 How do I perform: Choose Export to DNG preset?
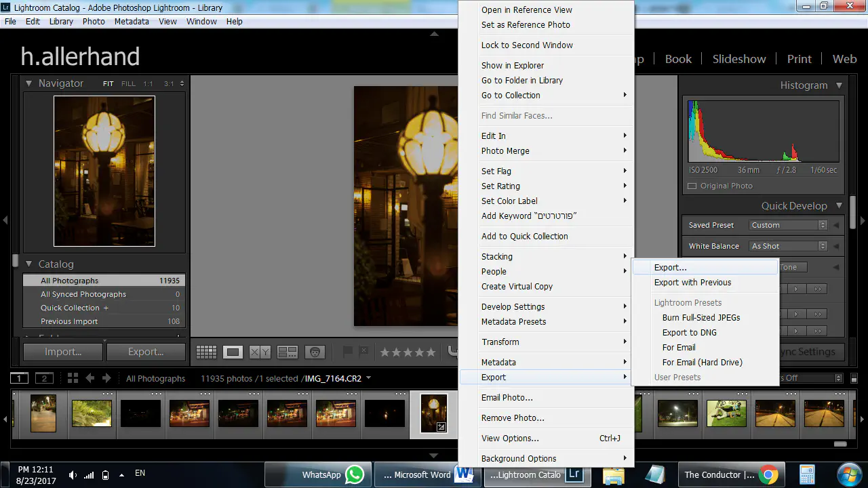(689, 332)
